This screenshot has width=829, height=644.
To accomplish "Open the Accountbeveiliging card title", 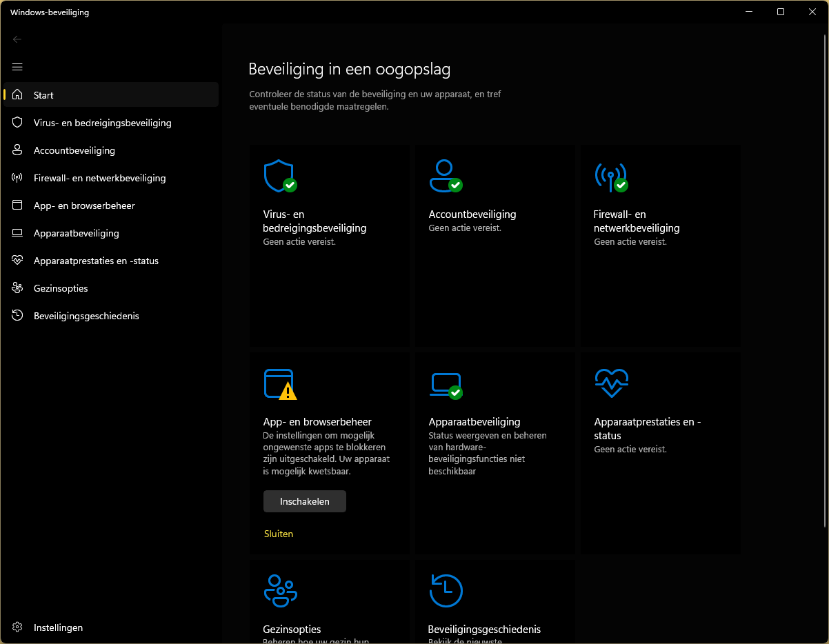I will pos(472,214).
